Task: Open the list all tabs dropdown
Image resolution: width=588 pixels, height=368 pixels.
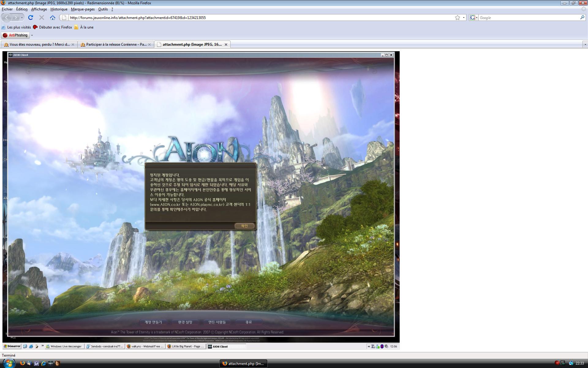Action: [585, 44]
